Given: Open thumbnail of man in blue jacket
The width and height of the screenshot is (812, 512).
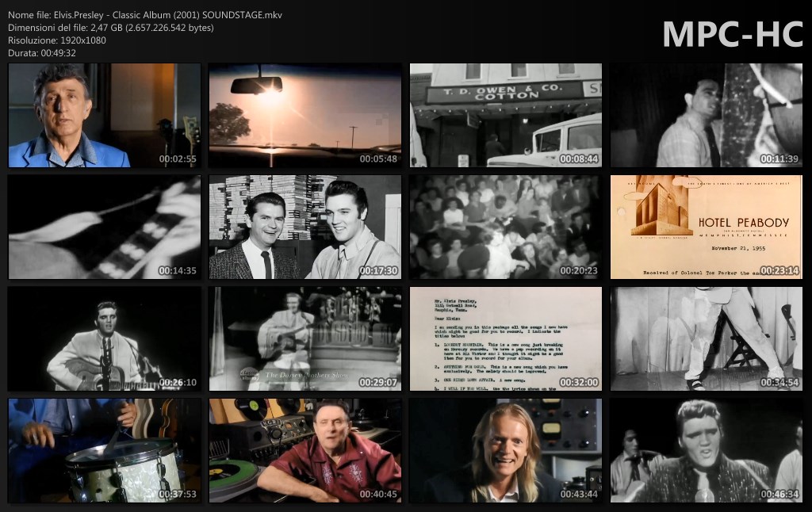Looking at the screenshot, I should pyautogui.click(x=104, y=116).
